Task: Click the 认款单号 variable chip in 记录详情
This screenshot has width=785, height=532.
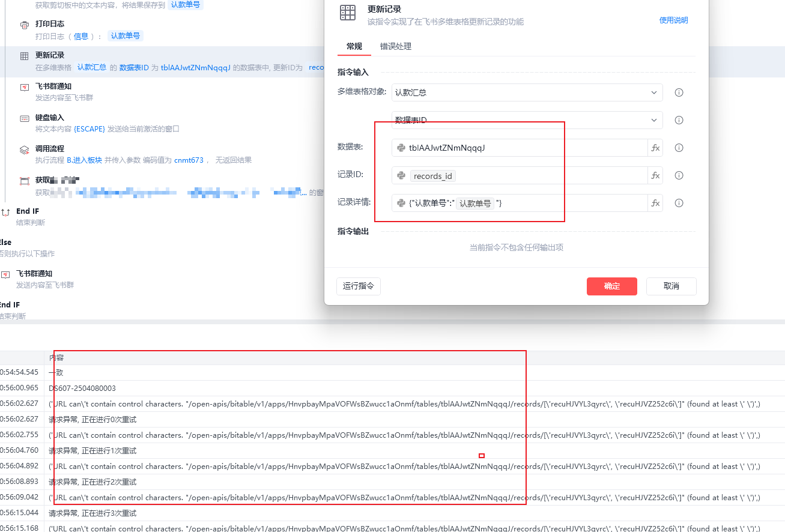Action: click(475, 204)
